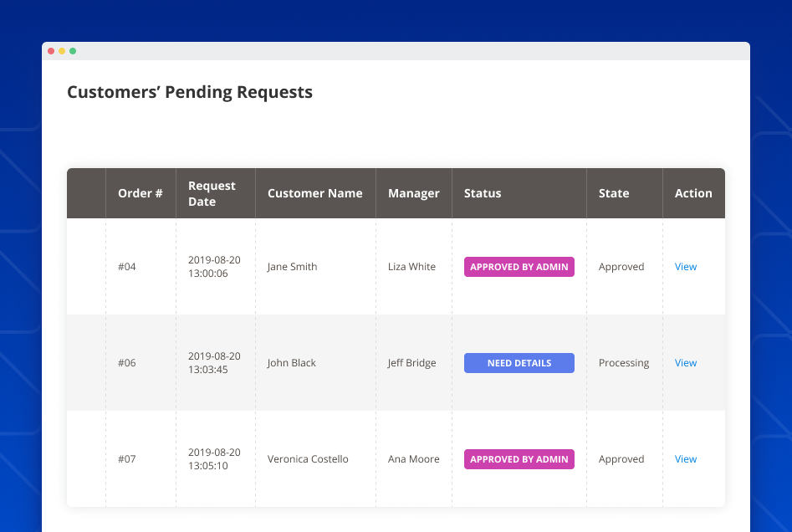Click the 'State' column header

(x=613, y=192)
